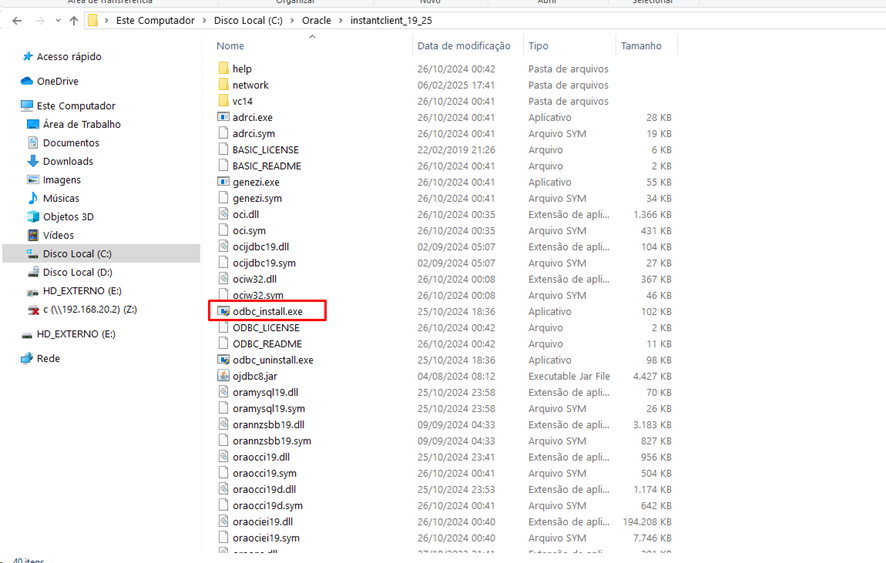
Task: Select oraocci19d.dll file icon
Action: point(223,489)
